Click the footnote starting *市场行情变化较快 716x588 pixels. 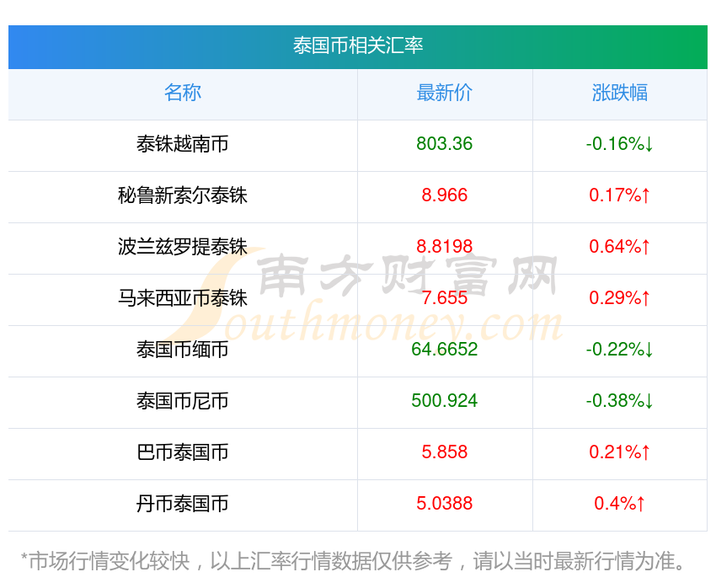coord(352,561)
